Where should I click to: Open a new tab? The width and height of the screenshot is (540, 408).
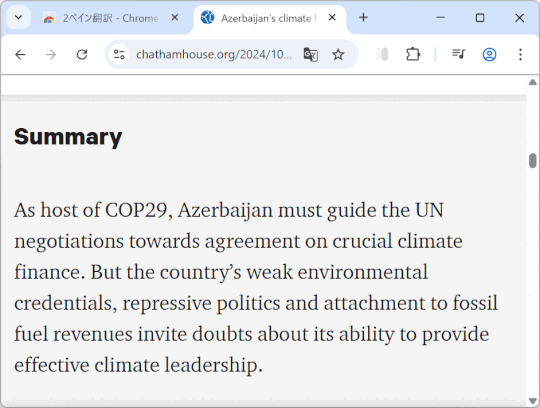point(363,17)
